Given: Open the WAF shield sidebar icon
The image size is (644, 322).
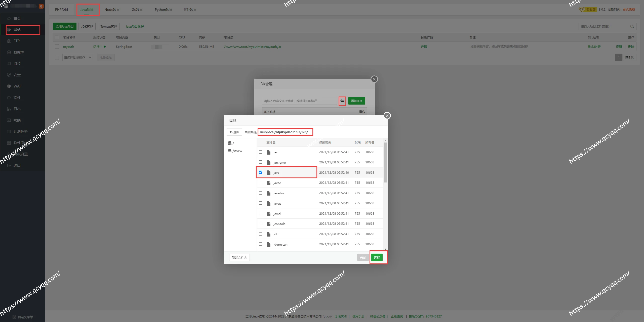Looking at the screenshot, I should pos(9,86).
